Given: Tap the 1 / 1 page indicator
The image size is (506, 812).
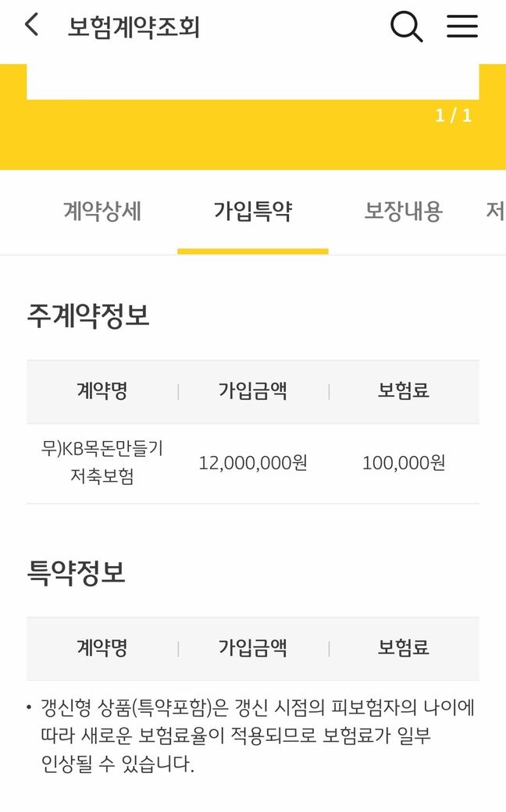Looking at the screenshot, I should 454,116.
